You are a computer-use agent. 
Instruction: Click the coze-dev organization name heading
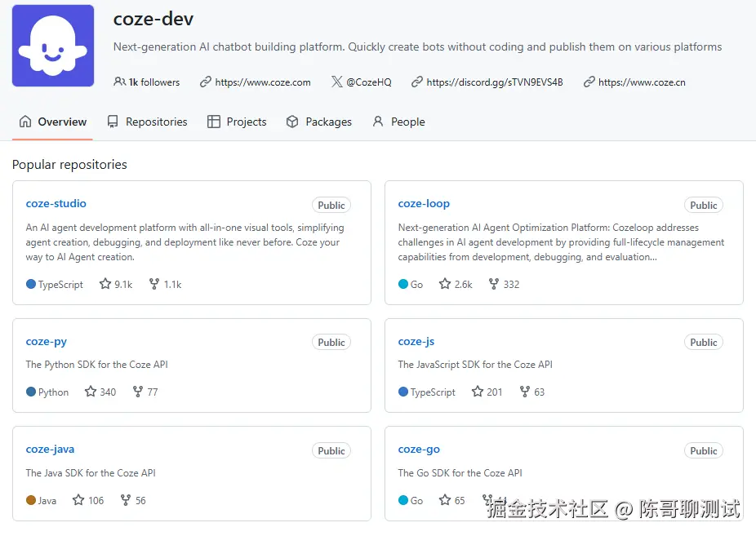[153, 20]
